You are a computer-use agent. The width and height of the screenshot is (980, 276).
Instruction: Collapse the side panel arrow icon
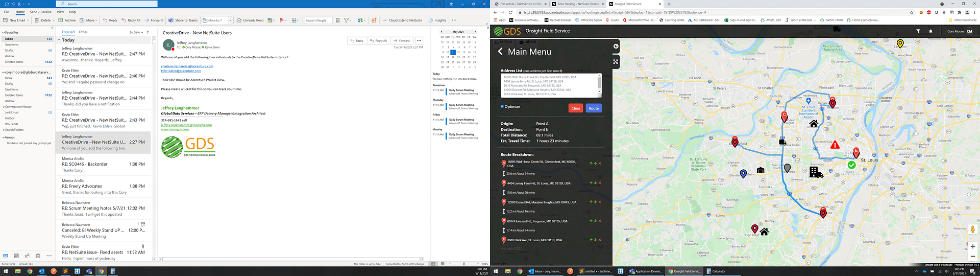click(x=616, y=46)
